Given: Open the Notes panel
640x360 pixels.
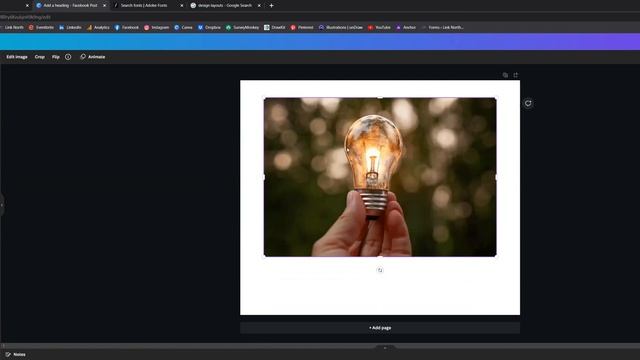Looking at the screenshot, I should [x=16, y=354].
